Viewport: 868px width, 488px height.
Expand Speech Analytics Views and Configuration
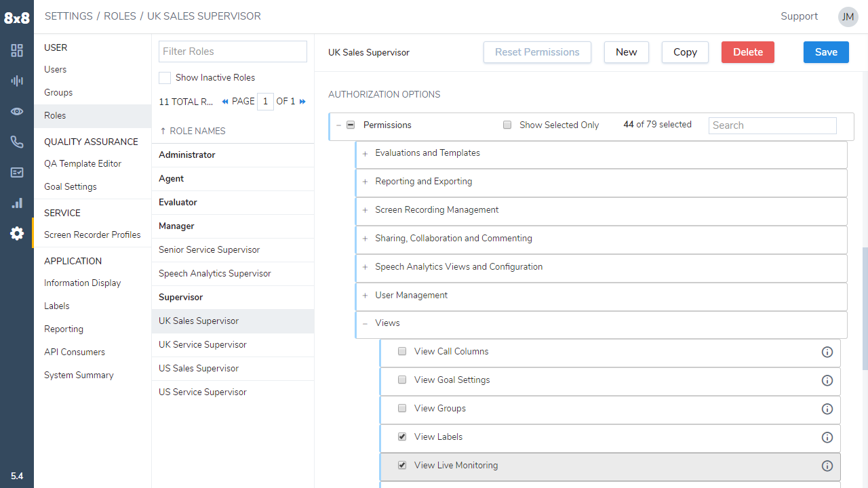tap(365, 268)
